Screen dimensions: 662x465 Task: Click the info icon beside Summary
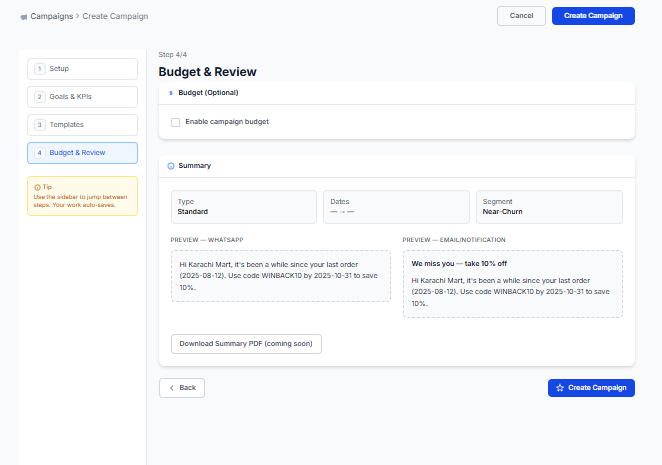pos(171,165)
